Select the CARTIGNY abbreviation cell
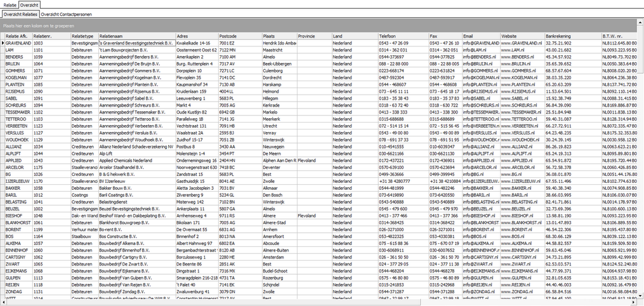644x306 pixels. [18, 257]
